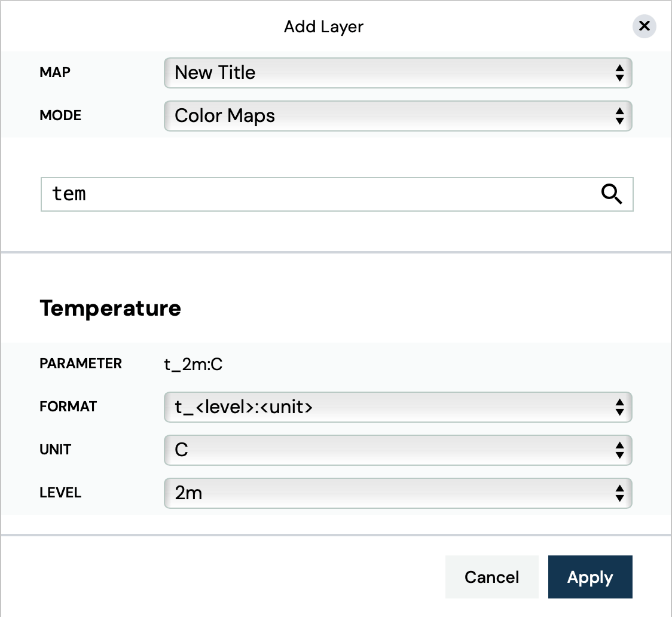Open the MODE dropdown showing Color Maps

[x=398, y=116]
